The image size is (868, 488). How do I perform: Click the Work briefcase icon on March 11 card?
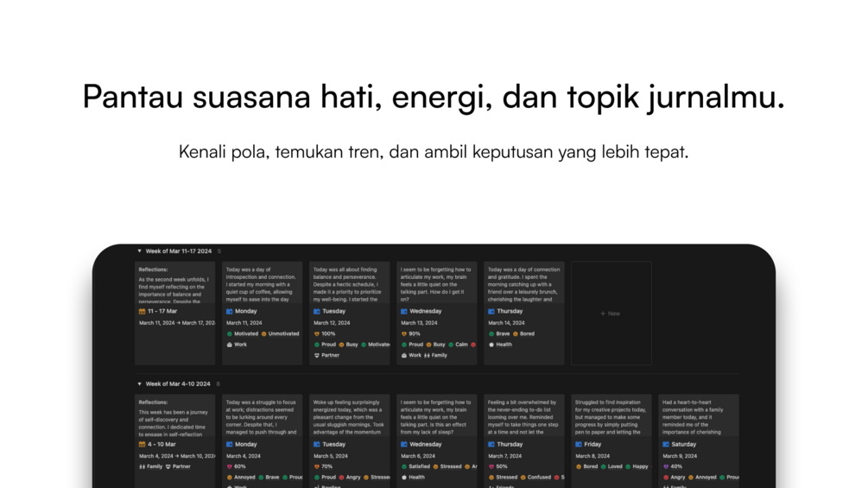point(230,345)
